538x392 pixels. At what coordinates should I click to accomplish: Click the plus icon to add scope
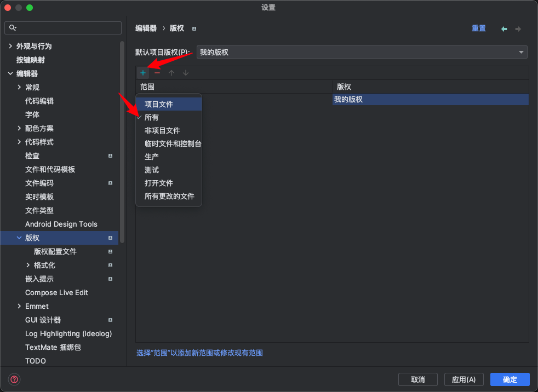pos(143,73)
